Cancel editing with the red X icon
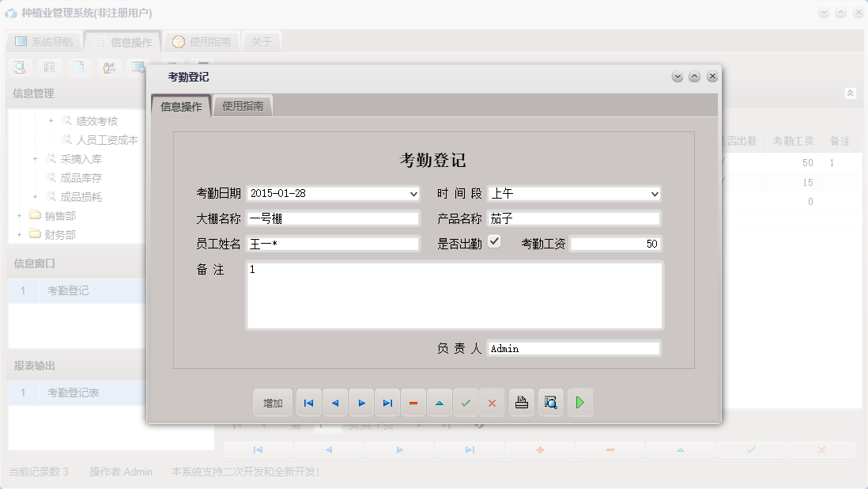The width and height of the screenshot is (868, 489). tap(492, 403)
